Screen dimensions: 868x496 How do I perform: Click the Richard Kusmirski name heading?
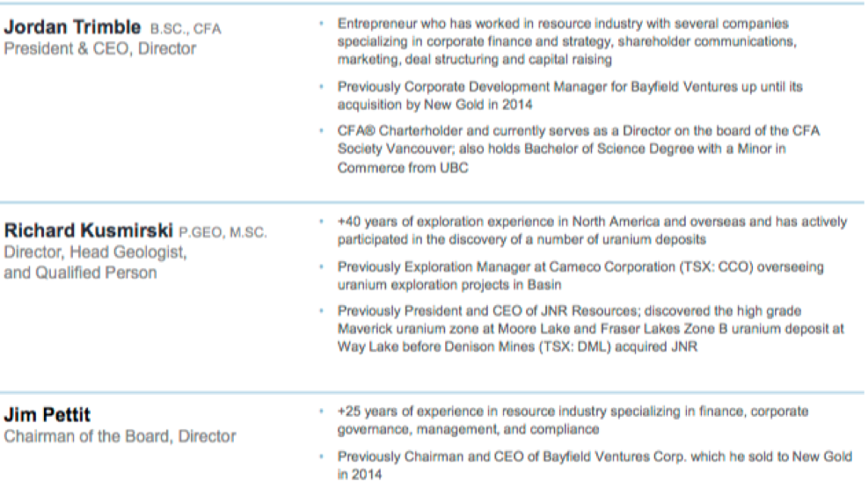89,230
